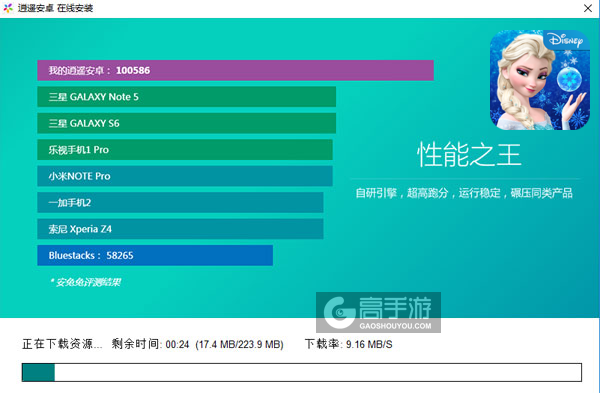Click the download progress bar
This screenshot has height=393, width=600.
302,372
